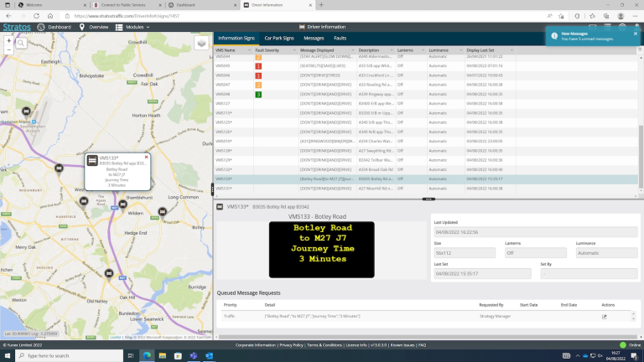Open the Known Issues link
644x362 pixels.
(x=402, y=345)
